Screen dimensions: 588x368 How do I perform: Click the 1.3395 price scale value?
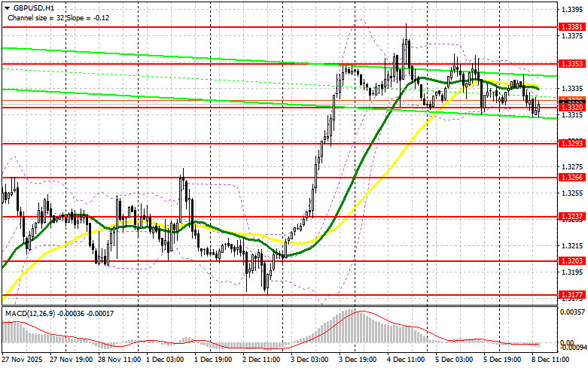tap(572, 10)
